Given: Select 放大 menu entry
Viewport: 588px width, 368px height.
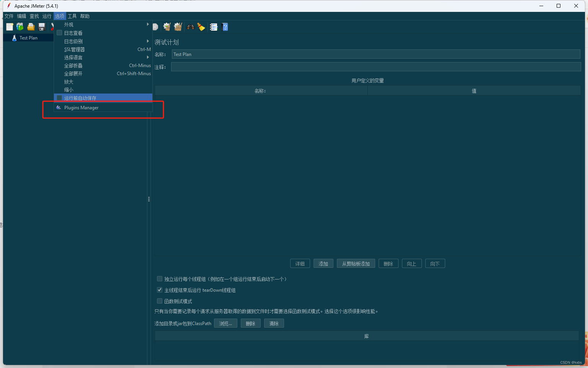Looking at the screenshot, I should pyautogui.click(x=103, y=82).
